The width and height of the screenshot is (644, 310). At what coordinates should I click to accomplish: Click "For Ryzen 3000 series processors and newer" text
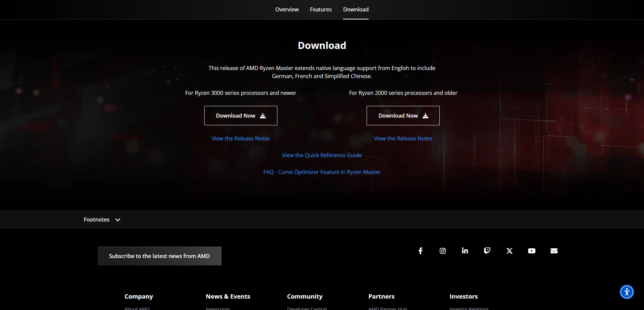240,93
